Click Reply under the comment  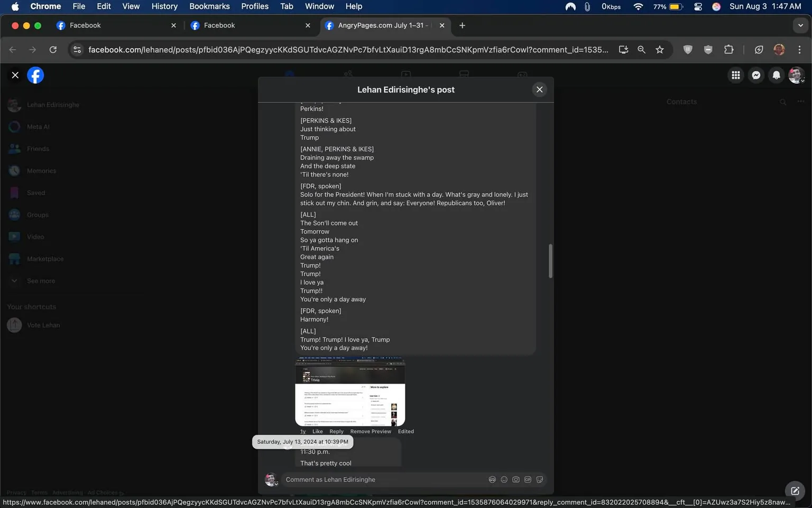[x=336, y=431]
